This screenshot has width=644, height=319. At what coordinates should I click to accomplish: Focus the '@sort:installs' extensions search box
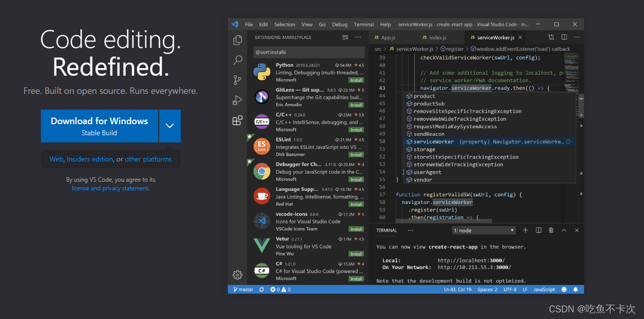tap(309, 52)
